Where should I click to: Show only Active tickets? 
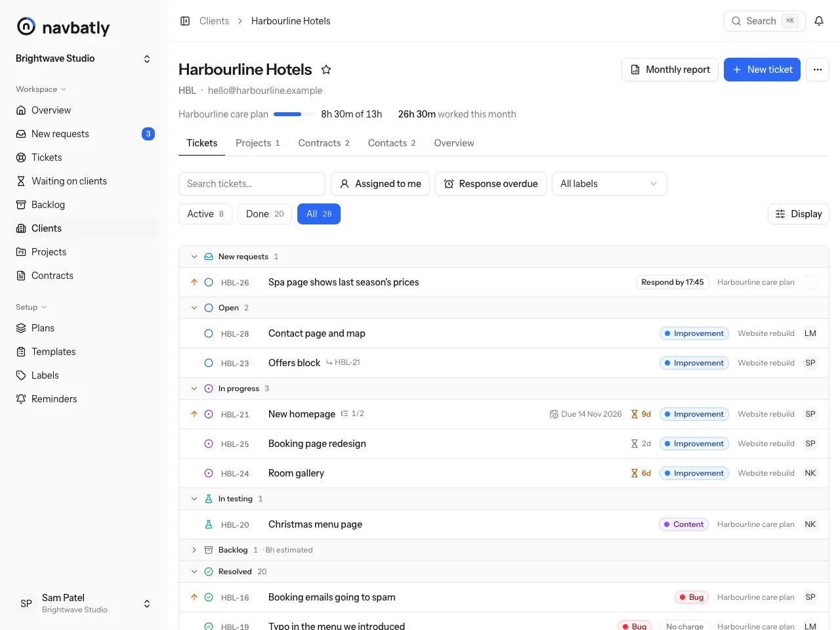click(205, 214)
